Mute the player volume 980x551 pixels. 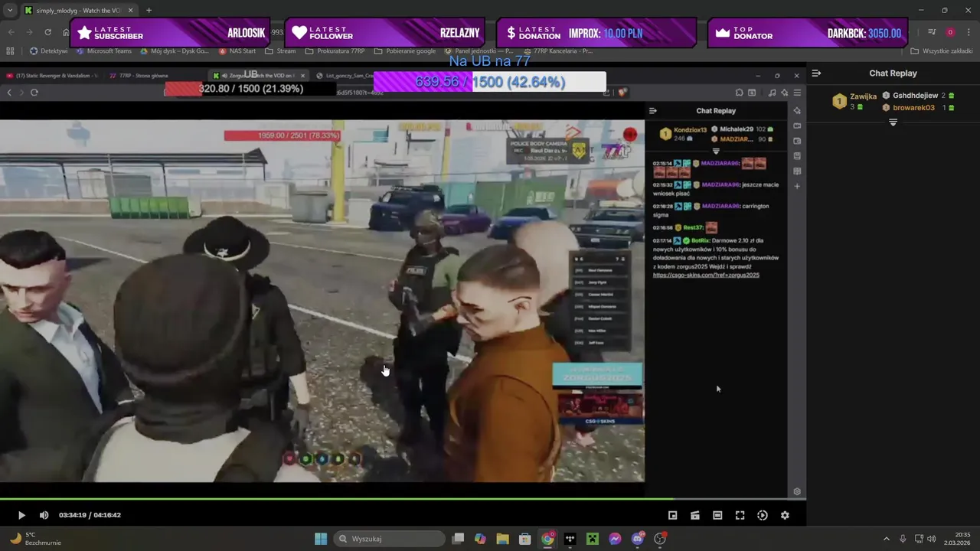(x=44, y=515)
